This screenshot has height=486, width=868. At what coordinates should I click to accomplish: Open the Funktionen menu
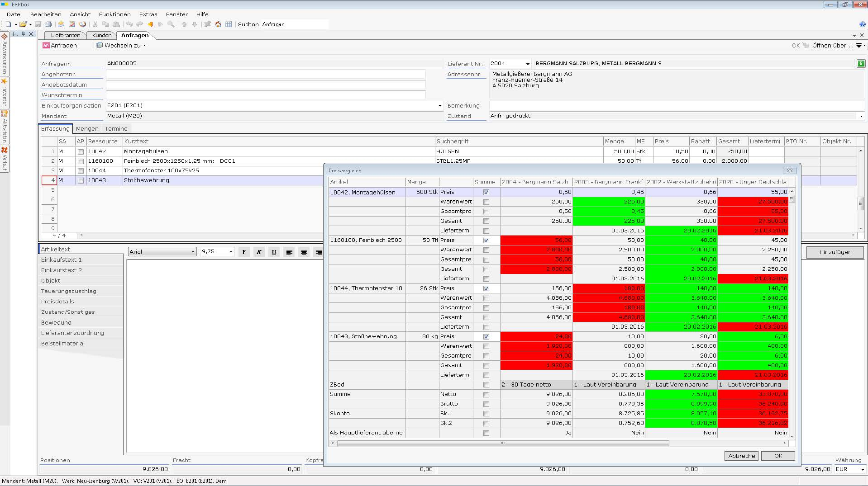point(114,14)
